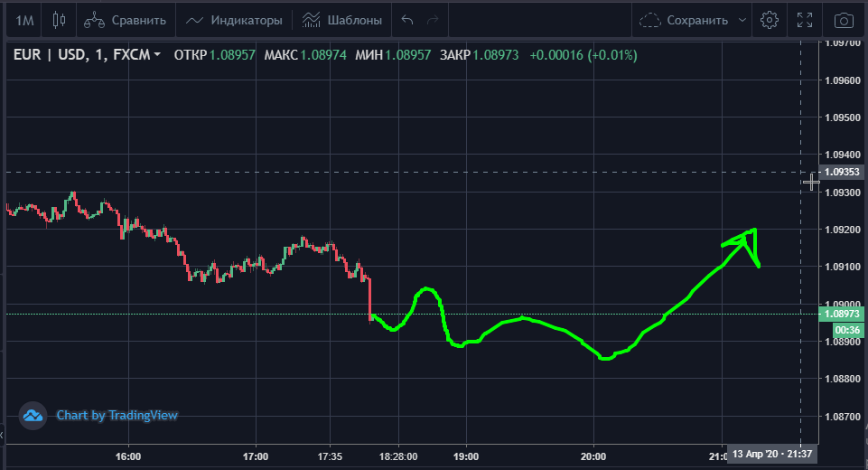Click the МИН low value 1.08957
Screen dimensions: 868x470
407,55
